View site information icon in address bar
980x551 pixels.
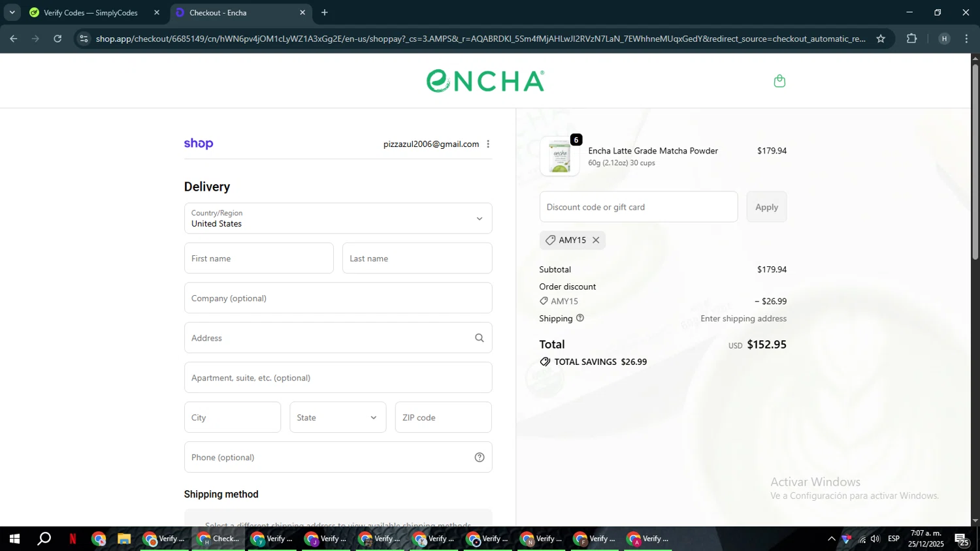[84, 39]
